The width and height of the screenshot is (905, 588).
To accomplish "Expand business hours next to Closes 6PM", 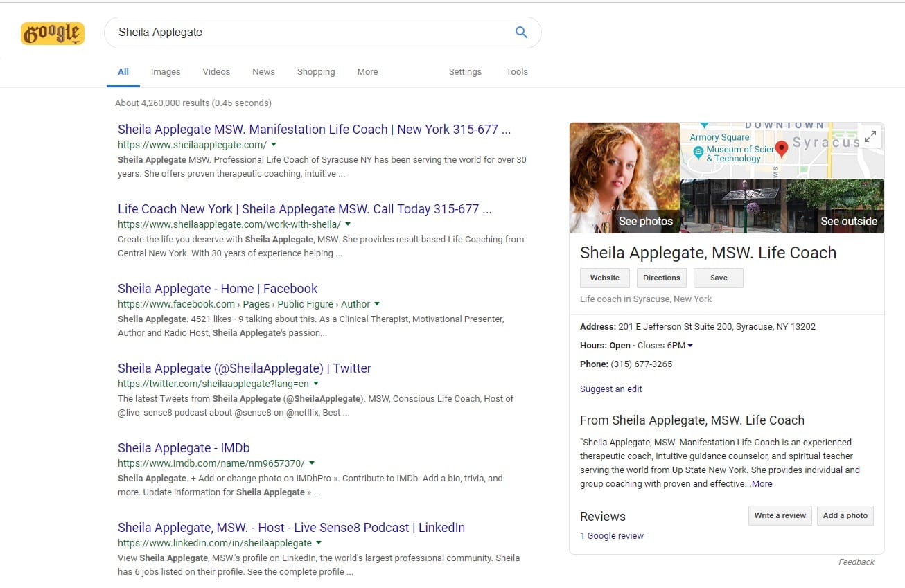I will [690, 346].
